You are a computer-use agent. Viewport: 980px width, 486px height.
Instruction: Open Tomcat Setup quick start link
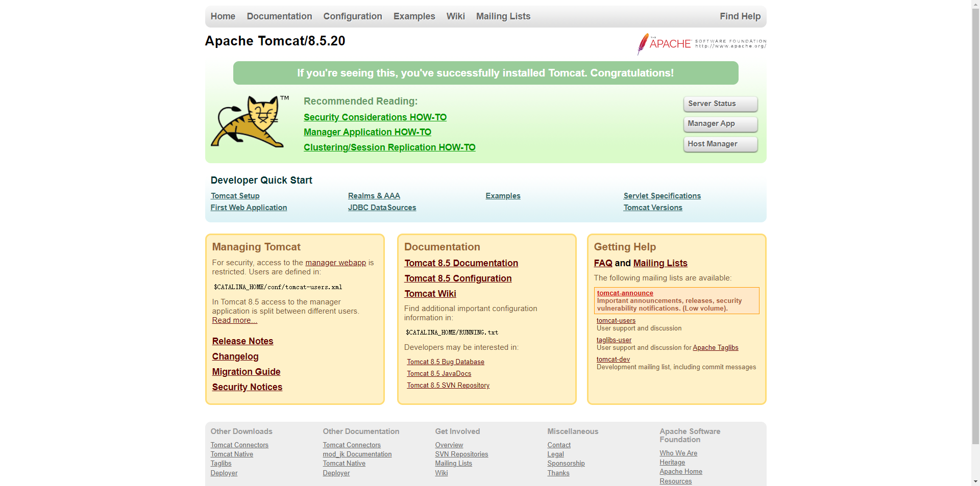(x=235, y=196)
